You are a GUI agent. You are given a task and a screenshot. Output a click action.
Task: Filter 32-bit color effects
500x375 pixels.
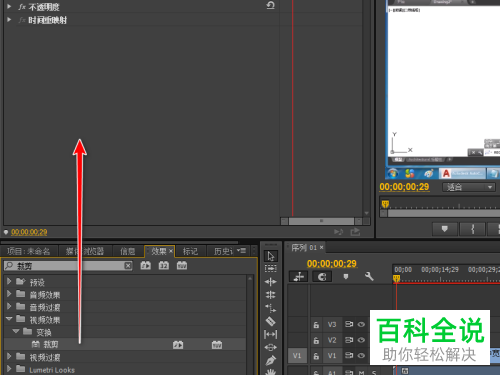[x=163, y=266]
